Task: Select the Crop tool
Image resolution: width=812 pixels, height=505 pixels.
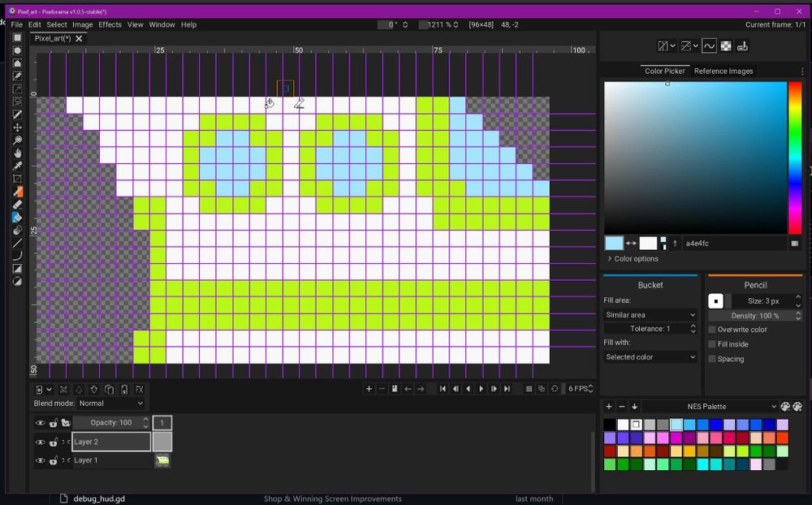Action: (x=17, y=179)
